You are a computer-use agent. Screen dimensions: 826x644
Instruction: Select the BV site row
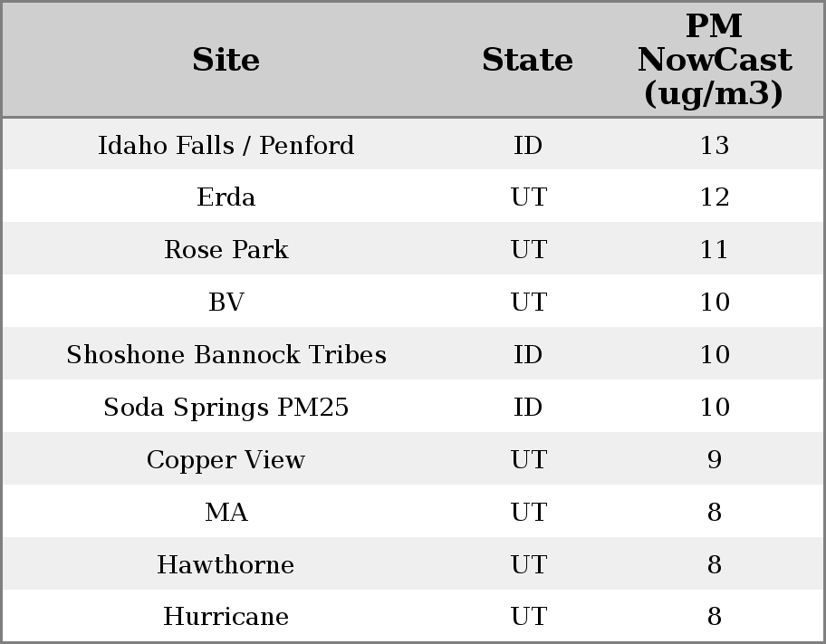pos(226,303)
